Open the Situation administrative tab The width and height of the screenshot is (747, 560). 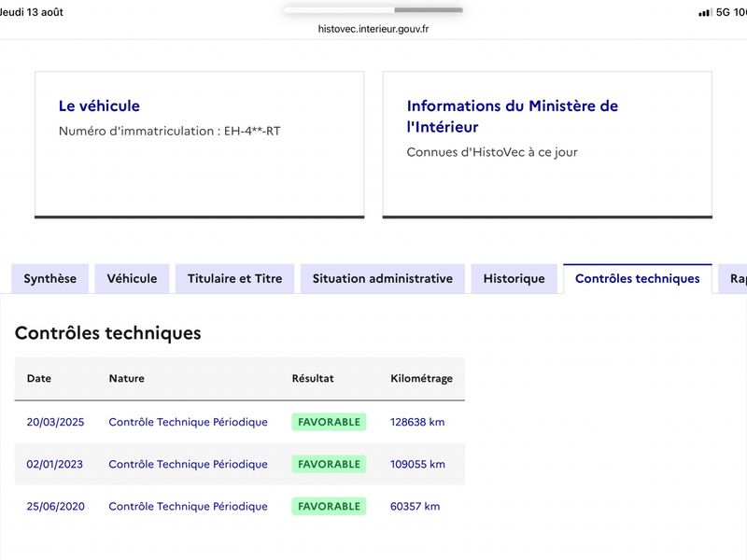coord(383,278)
